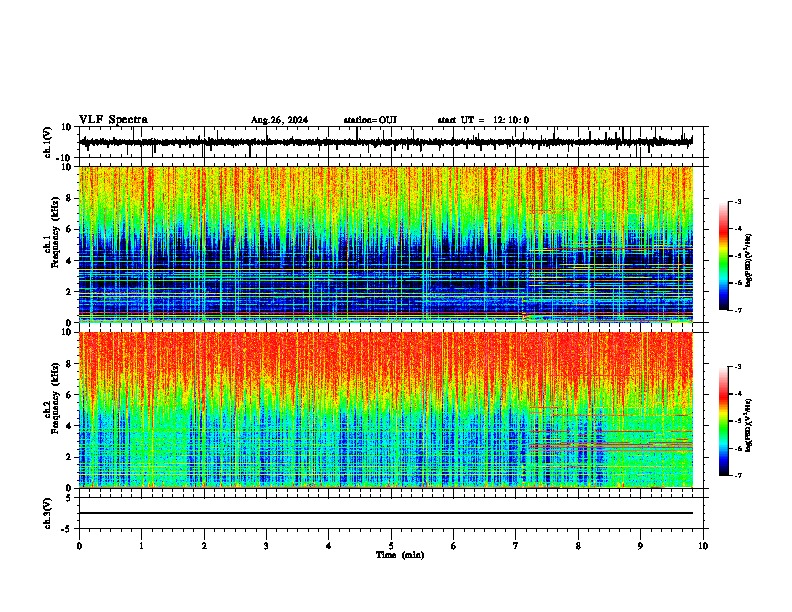Click the "start UT = 12:10:0" text

pos(483,120)
